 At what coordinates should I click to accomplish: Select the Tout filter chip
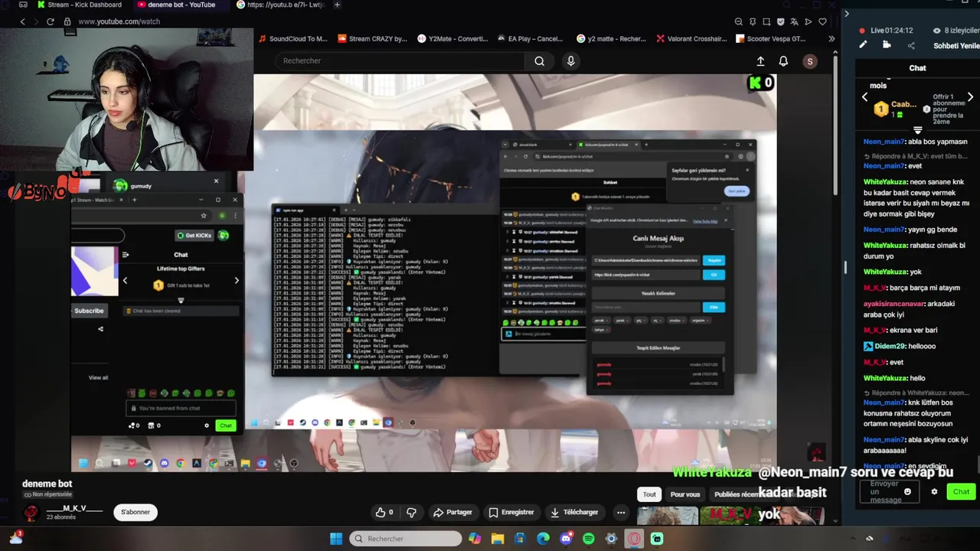coord(649,494)
